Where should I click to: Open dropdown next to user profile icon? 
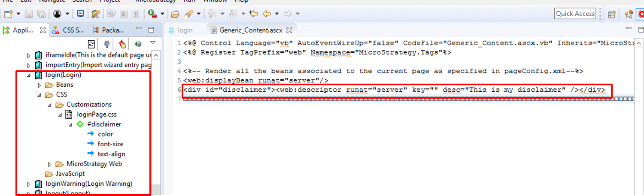pyautogui.click(x=67, y=14)
